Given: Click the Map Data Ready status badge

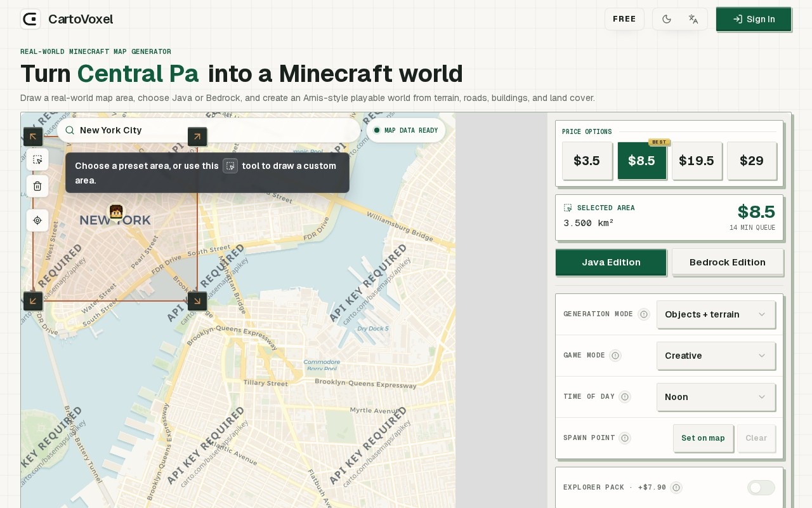Looking at the screenshot, I should point(406,130).
